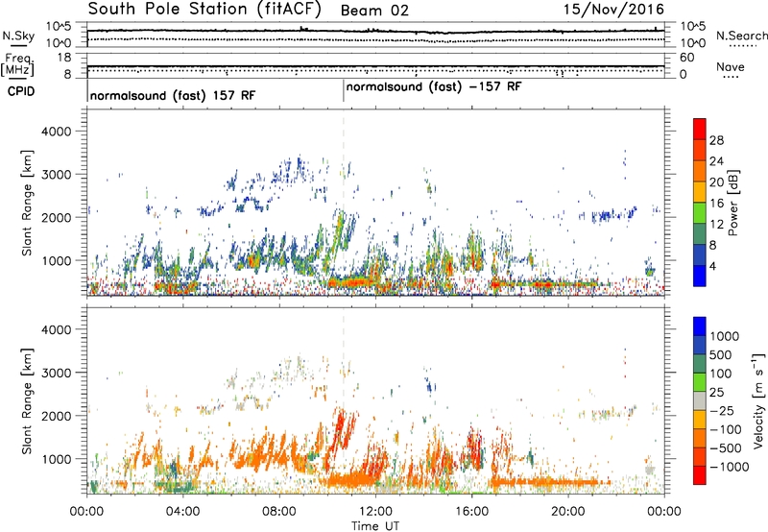Select "-500" on the Velocity colorbar
768x532 pixels.
coord(725,448)
